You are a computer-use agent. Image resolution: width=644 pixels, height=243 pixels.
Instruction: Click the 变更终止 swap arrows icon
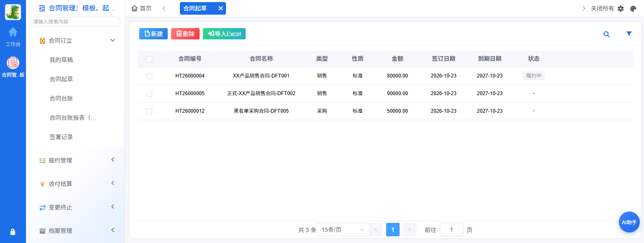pos(42,207)
